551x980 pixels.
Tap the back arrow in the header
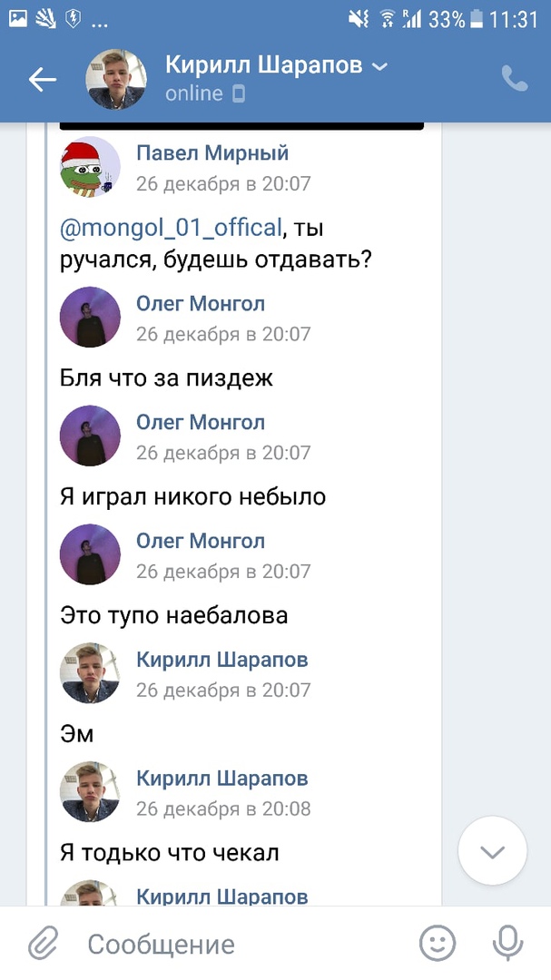pyautogui.click(x=42, y=80)
